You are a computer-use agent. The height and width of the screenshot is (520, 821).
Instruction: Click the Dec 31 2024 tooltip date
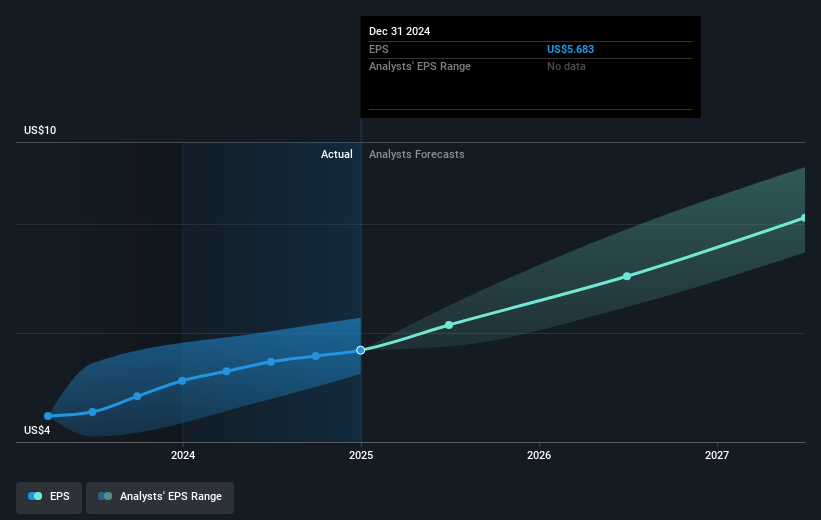pos(400,31)
